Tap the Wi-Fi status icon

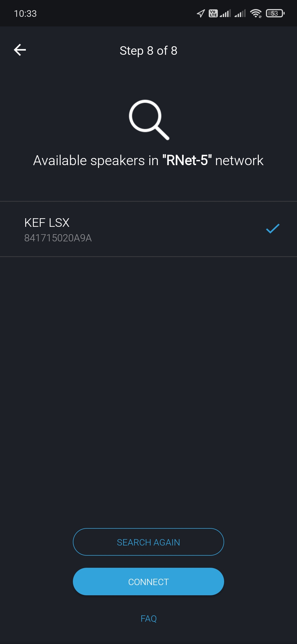tap(256, 13)
